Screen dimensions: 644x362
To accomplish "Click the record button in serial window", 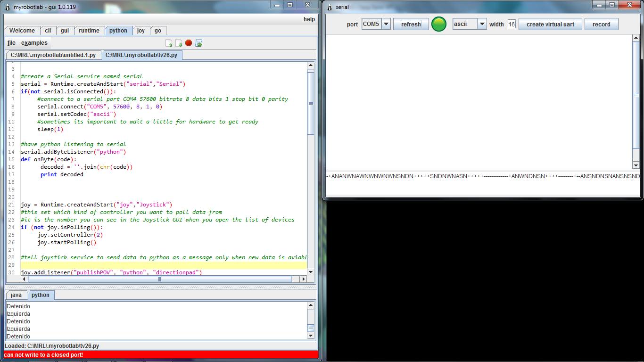I will (602, 24).
